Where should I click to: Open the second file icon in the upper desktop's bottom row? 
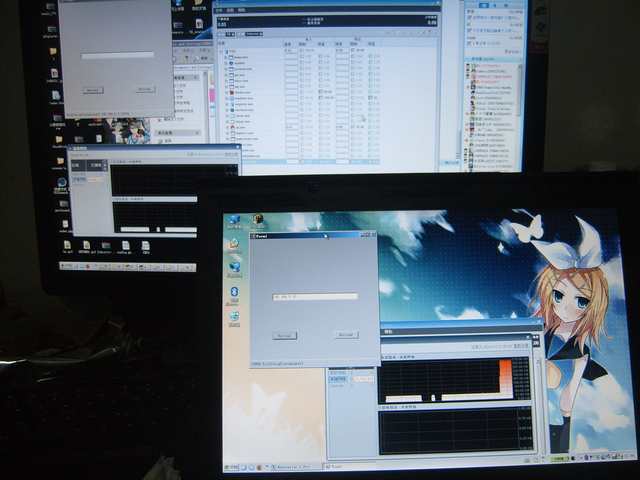86,247
